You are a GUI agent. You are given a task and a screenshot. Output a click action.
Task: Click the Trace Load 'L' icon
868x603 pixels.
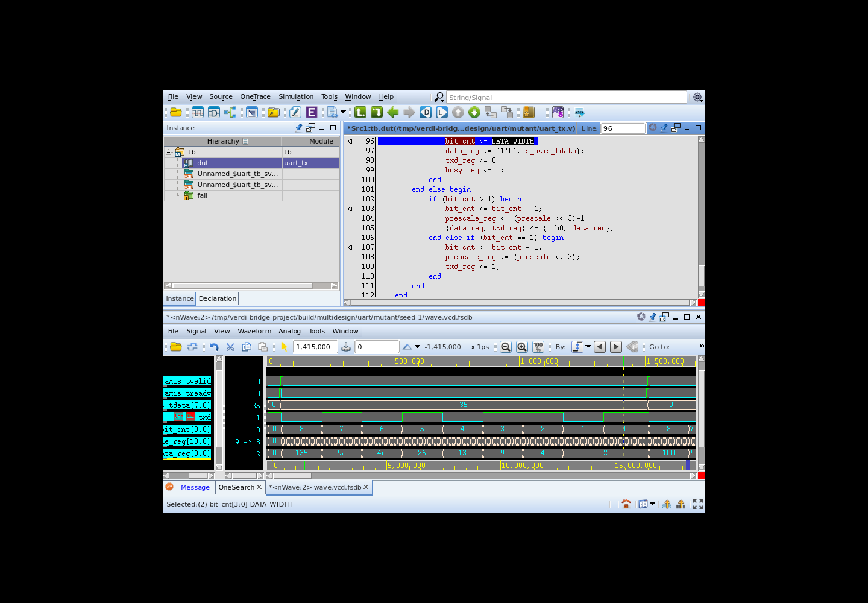pyautogui.click(x=442, y=112)
